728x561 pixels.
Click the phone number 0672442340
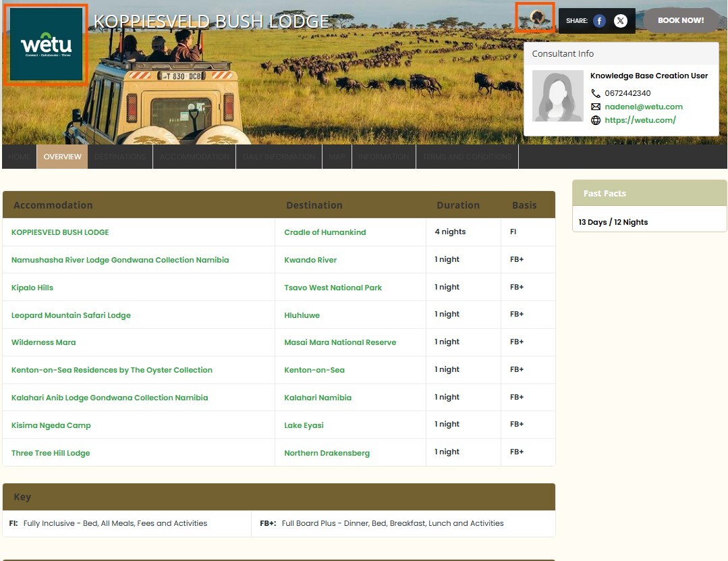click(627, 93)
